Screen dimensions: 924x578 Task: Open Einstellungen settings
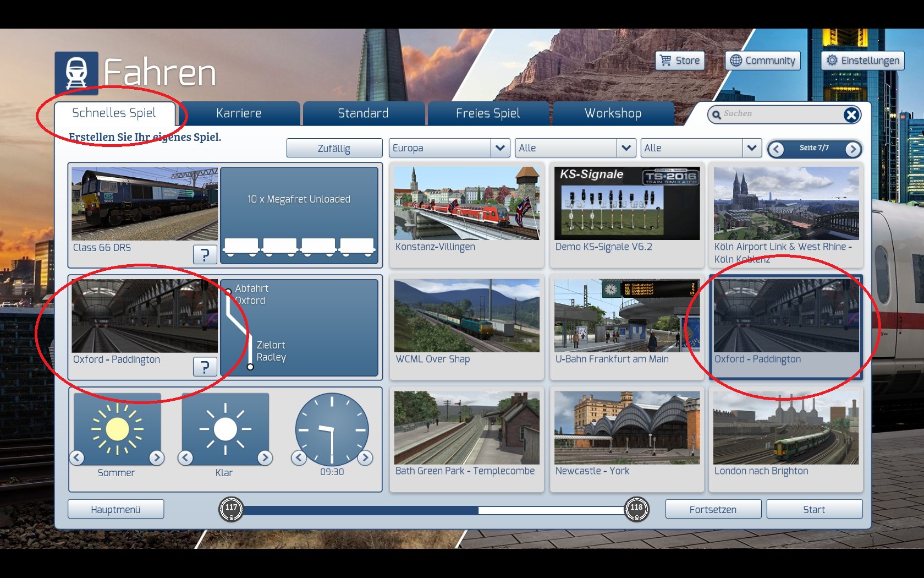point(863,61)
